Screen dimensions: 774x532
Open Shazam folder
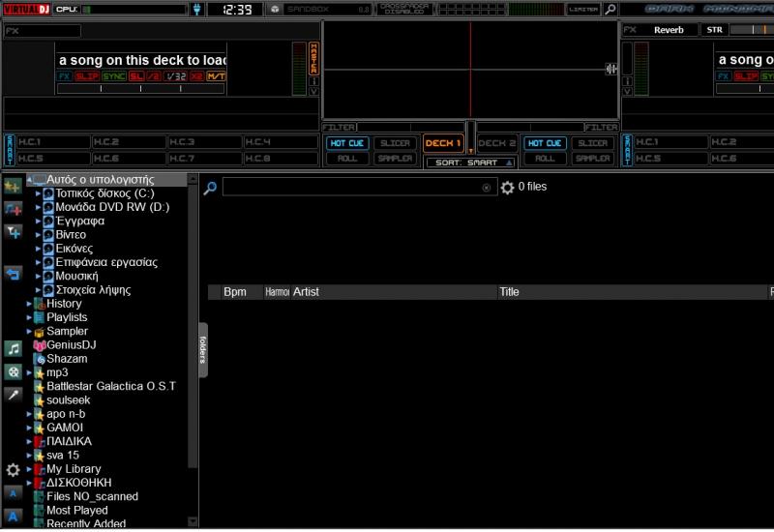coord(60,359)
